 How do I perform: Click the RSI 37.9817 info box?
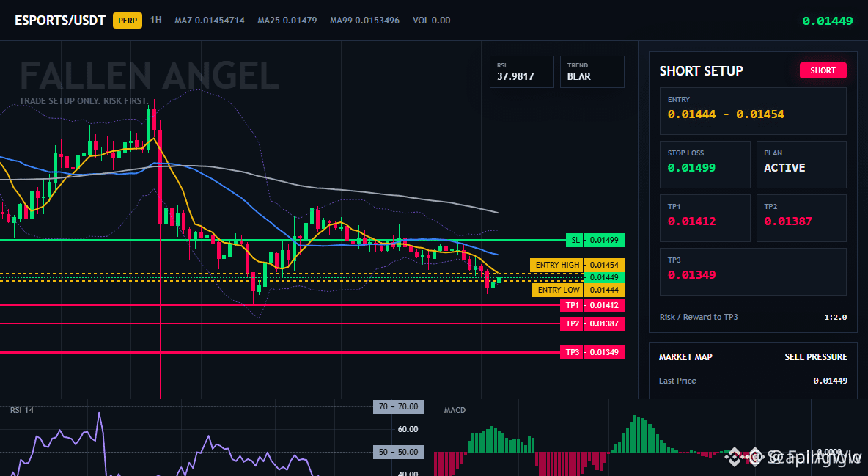tap(521, 71)
